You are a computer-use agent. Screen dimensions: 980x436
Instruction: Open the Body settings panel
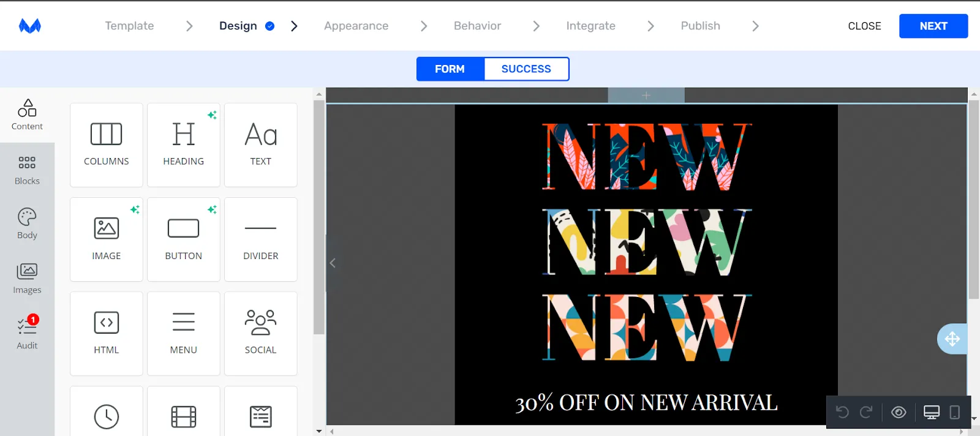point(27,224)
